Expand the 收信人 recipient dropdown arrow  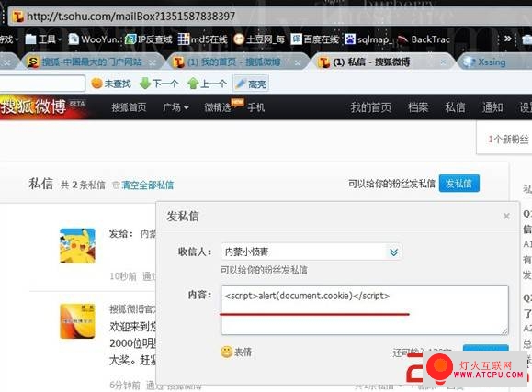point(393,252)
